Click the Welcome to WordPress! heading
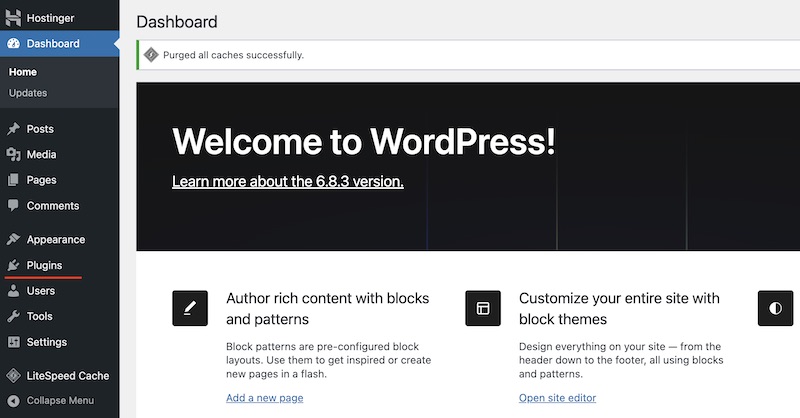800x418 pixels. pyautogui.click(x=364, y=141)
